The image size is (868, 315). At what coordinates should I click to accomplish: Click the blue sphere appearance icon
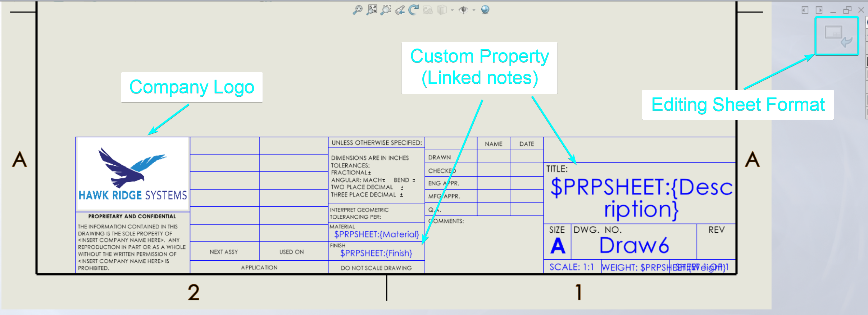(485, 10)
